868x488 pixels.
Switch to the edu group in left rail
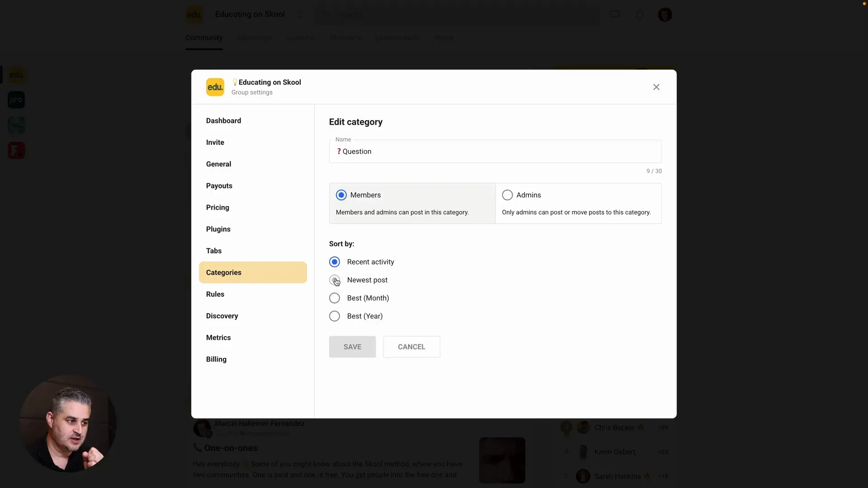[16, 75]
